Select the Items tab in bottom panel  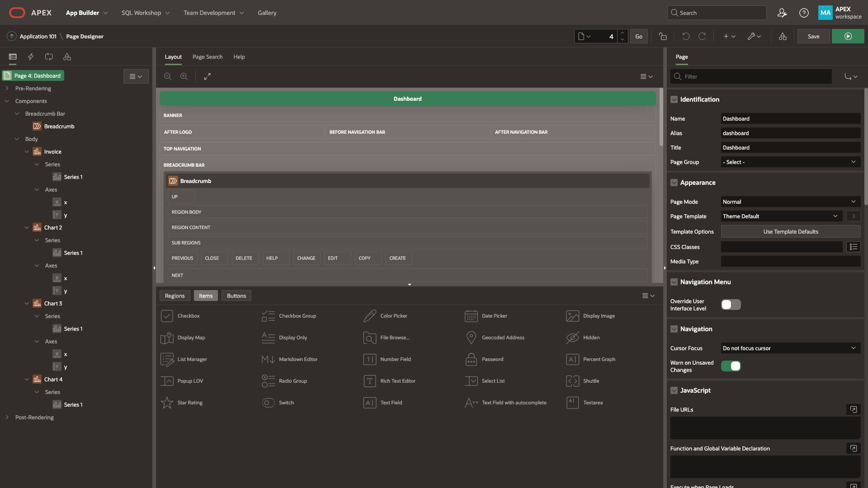coord(205,296)
